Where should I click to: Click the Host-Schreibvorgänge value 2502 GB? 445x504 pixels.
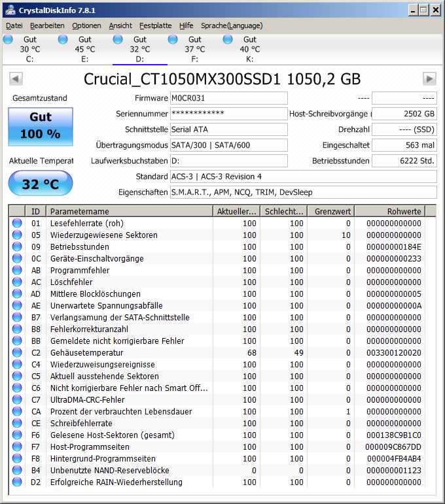pyautogui.click(x=404, y=114)
